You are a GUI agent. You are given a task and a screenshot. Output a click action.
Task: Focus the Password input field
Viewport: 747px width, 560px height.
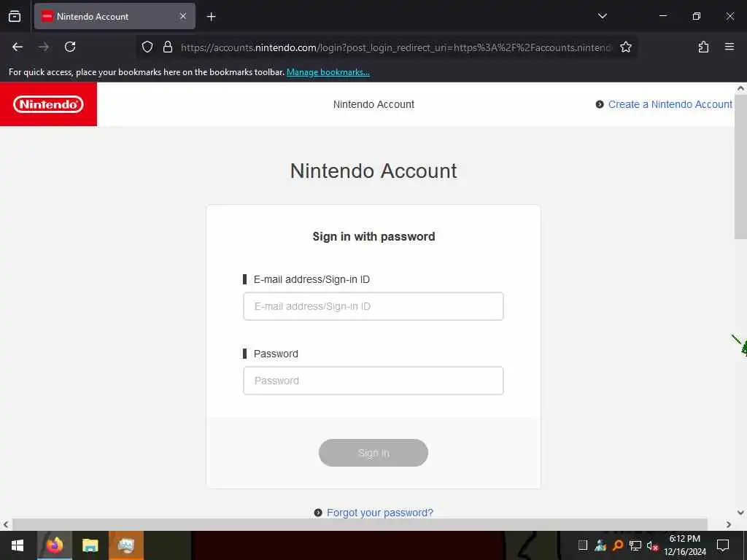373,381
